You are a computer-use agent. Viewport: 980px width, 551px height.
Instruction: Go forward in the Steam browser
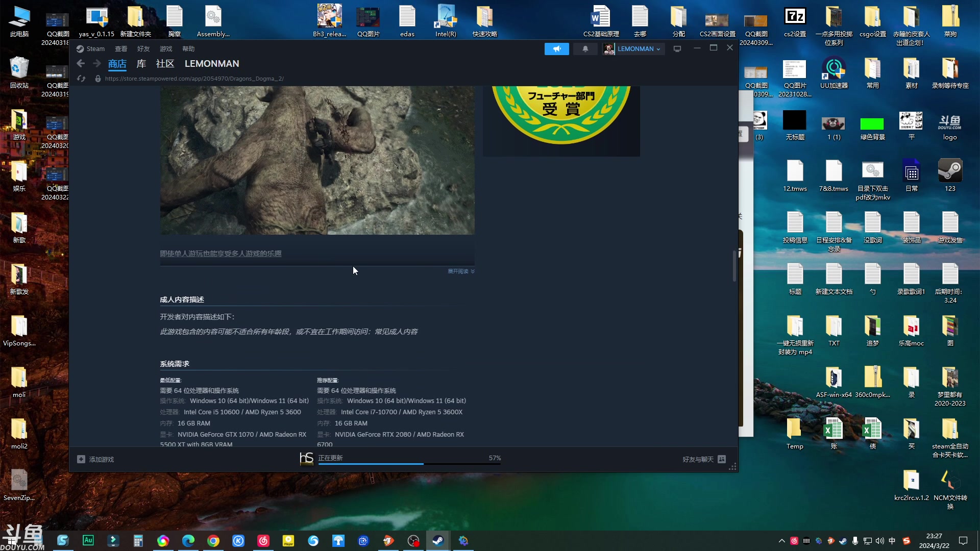pos(97,64)
